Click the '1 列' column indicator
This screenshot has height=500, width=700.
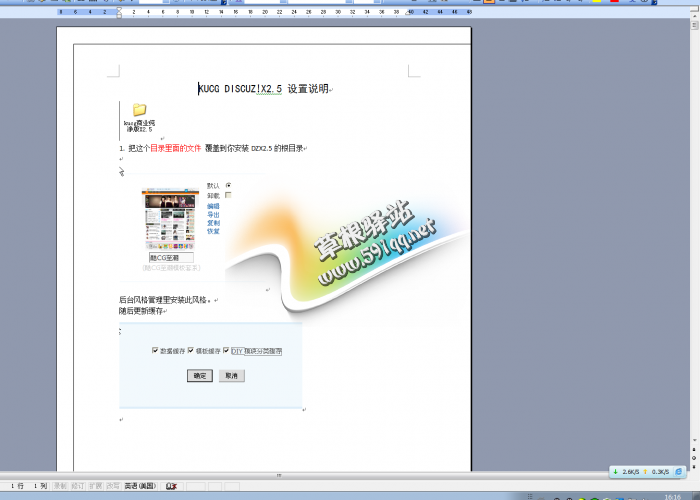coord(41,486)
